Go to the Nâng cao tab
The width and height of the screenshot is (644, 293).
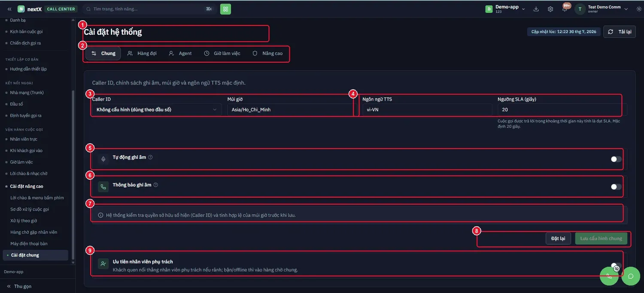pos(267,53)
